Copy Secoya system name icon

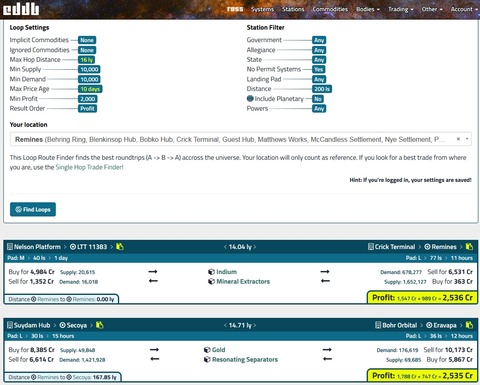[x=100, y=325]
